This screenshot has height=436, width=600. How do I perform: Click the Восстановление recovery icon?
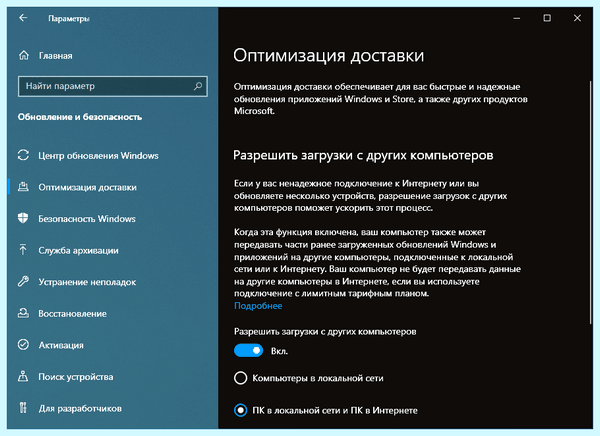(x=23, y=313)
